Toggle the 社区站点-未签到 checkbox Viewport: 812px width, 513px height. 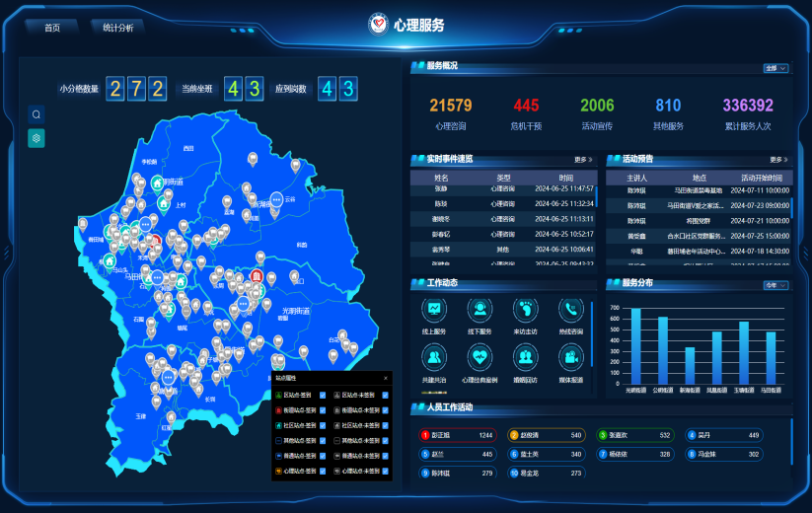[385, 425]
